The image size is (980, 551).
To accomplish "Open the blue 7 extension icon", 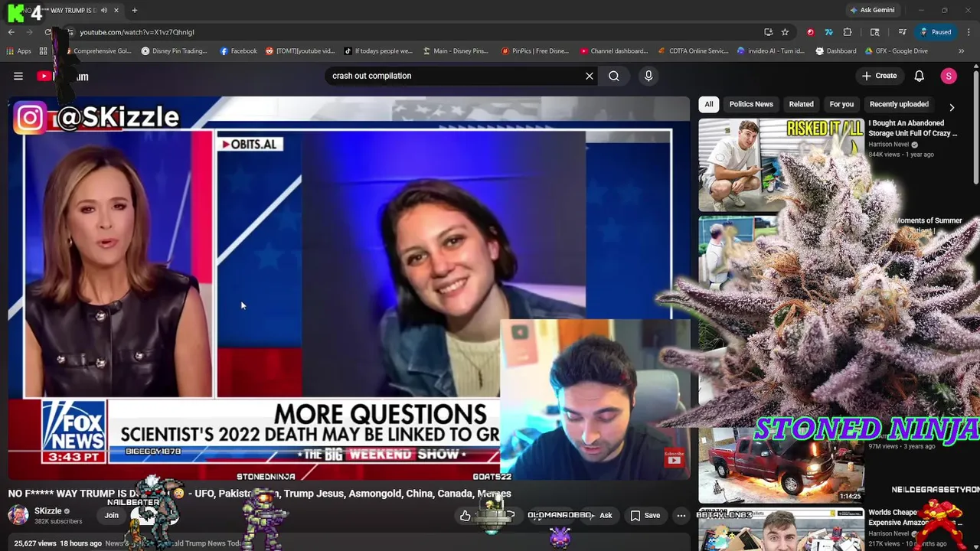I will click(828, 32).
